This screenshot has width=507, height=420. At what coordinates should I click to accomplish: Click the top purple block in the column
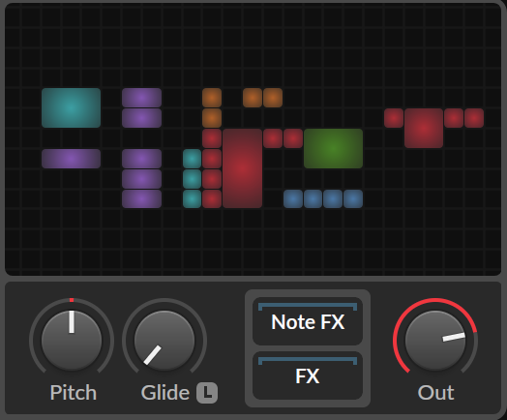[x=141, y=98]
